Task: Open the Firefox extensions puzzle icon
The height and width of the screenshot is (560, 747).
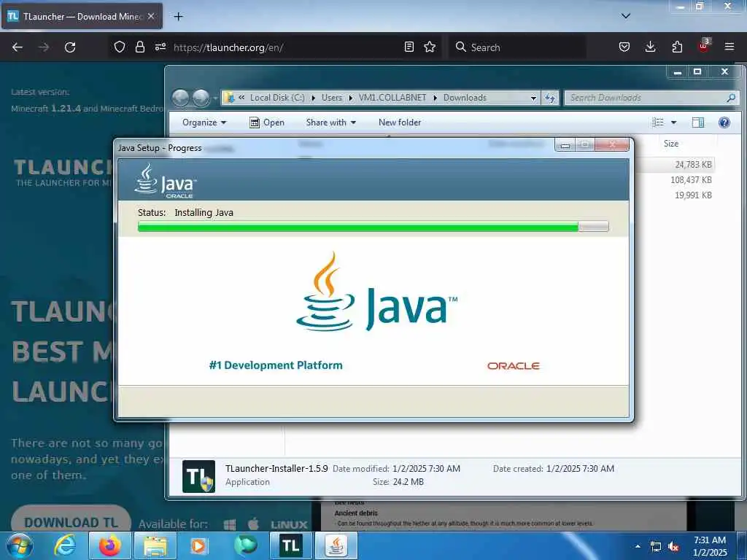Action: tap(677, 47)
